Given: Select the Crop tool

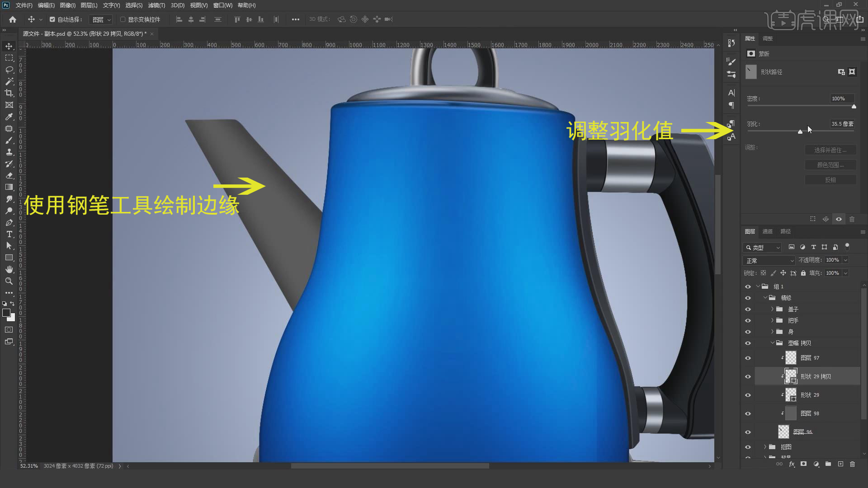Looking at the screenshot, I should 9,93.
